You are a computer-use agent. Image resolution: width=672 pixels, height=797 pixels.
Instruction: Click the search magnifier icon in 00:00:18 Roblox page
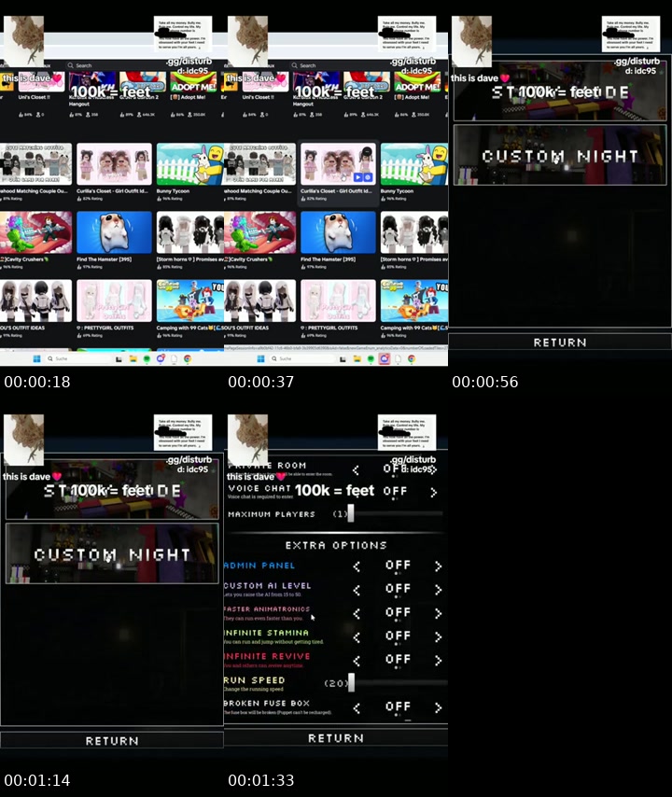point(70,65)
